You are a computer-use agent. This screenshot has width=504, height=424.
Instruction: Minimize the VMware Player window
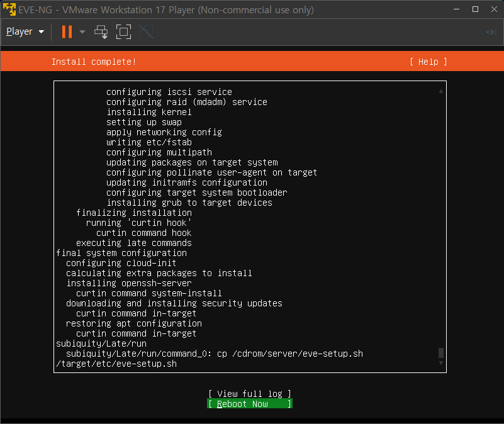click(x=456, y=9)
